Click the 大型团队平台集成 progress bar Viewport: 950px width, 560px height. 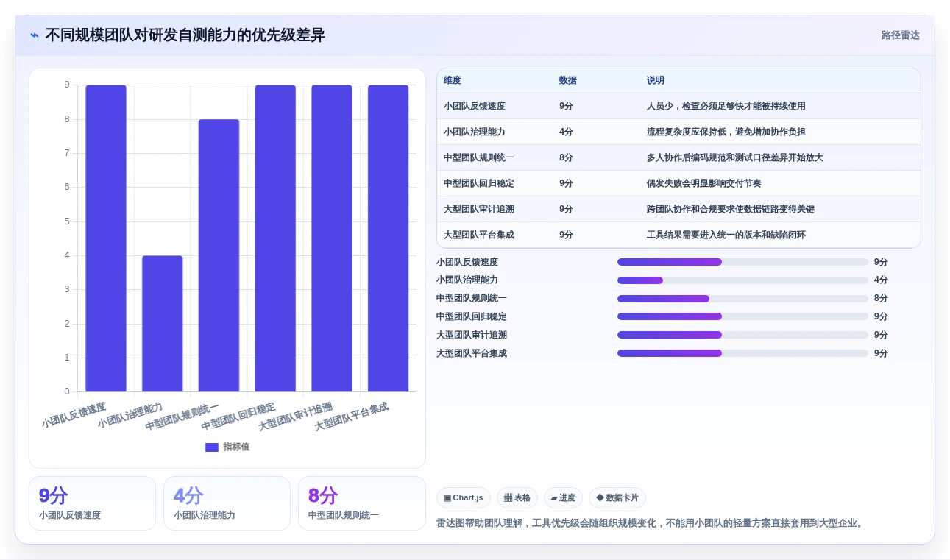(742, 353)
